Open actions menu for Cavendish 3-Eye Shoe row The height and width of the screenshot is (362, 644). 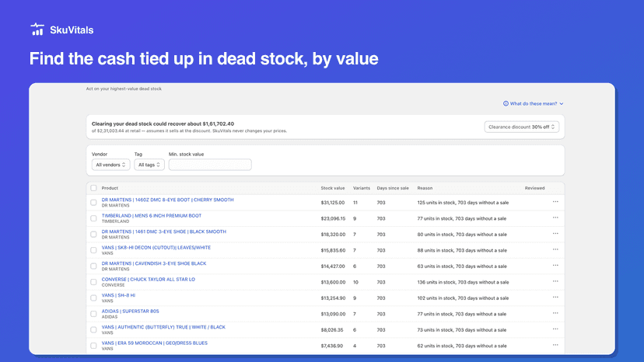(x=555, y=266)
